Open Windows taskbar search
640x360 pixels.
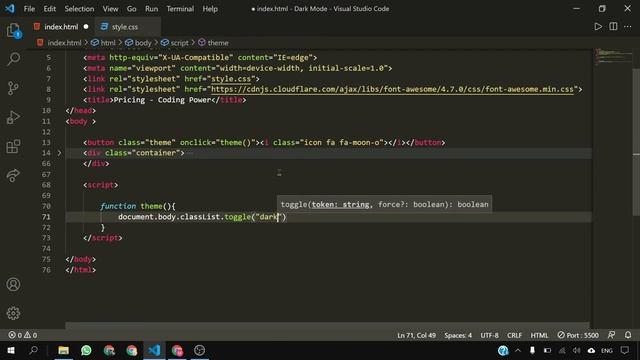[33, 350]
